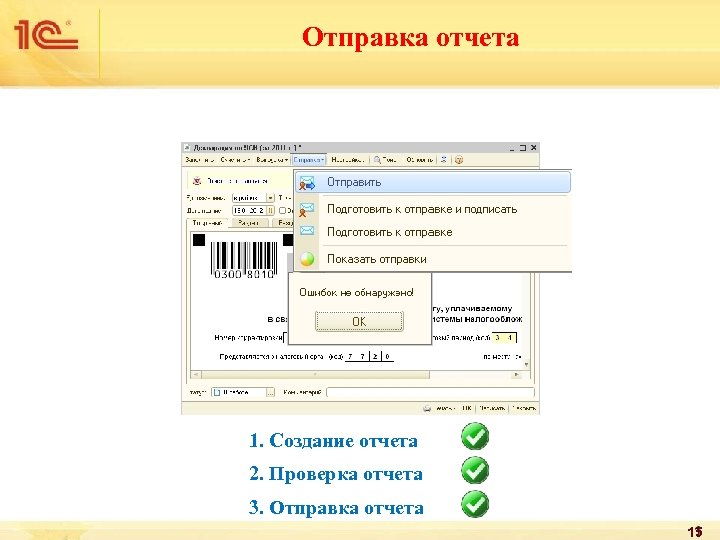Viewport: 720px width, 540px height.
Task: Minimize the declaration window
Action: [x=512, y=148]
